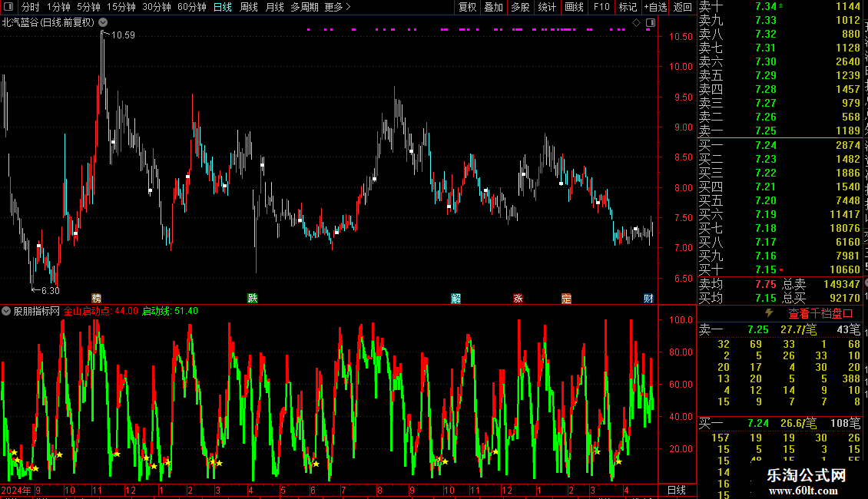Screen dimensions: 868x499
Task: Switch to the 分时 intraday chart
Action: tap(31, 7)
